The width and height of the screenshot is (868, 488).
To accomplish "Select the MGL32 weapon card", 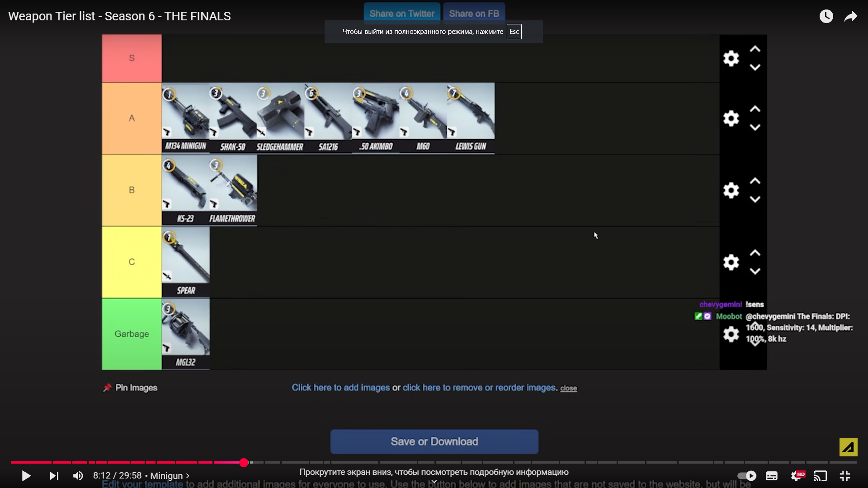I will click(186, 334).
